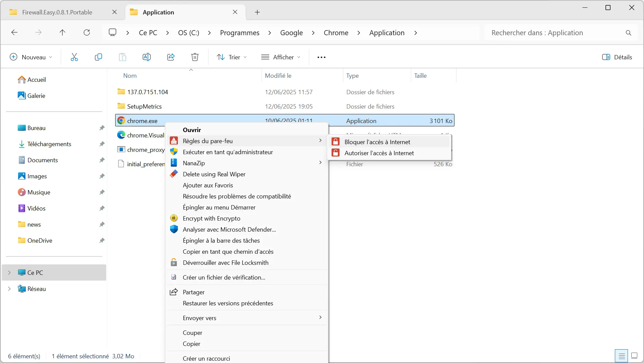
Task: Click the Edge icon of chrome.VisualElements file
Action: point(121,135)
